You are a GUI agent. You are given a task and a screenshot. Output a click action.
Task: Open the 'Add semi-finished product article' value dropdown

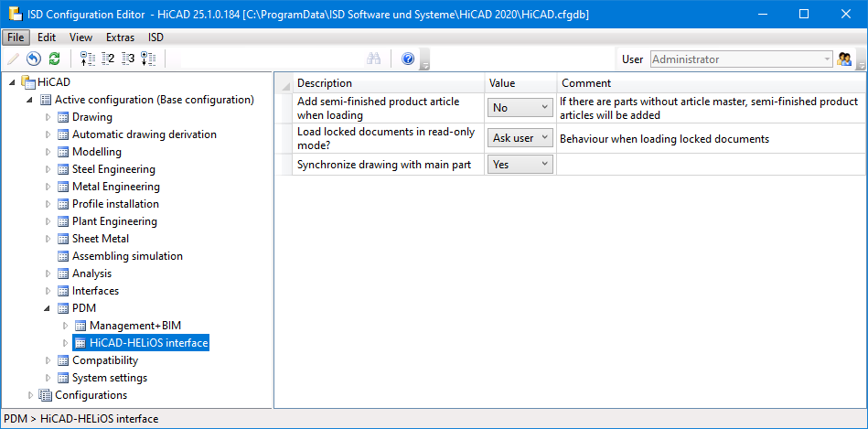520,108
